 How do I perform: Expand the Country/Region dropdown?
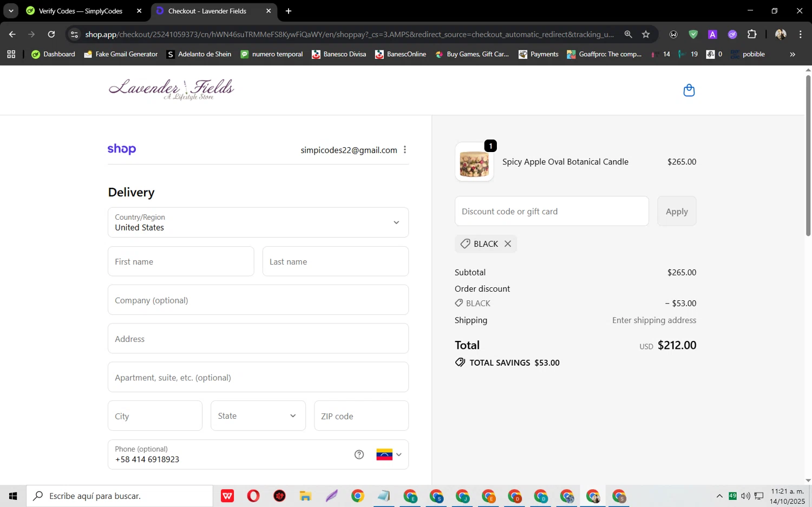[x=258, y=222]
